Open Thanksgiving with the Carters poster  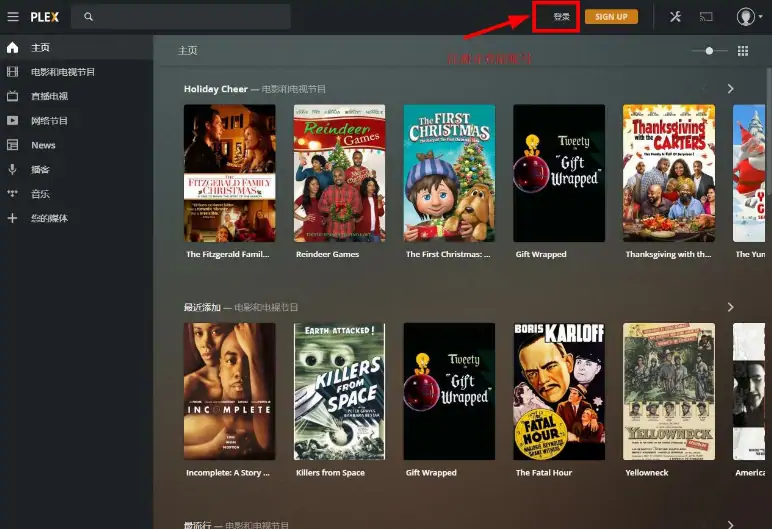click(x=669, y=173)
